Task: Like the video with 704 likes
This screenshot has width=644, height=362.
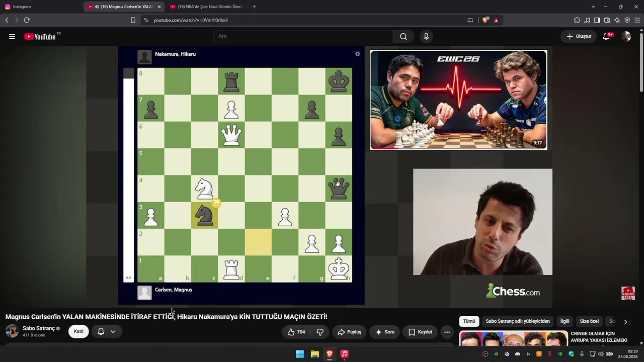Action: click(x=296, y=332)
